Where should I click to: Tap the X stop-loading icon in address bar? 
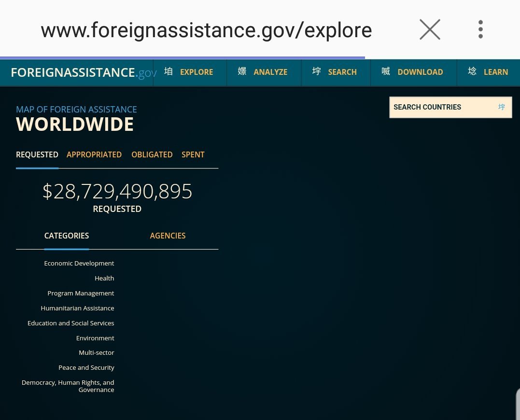click(x=430, y=29)
